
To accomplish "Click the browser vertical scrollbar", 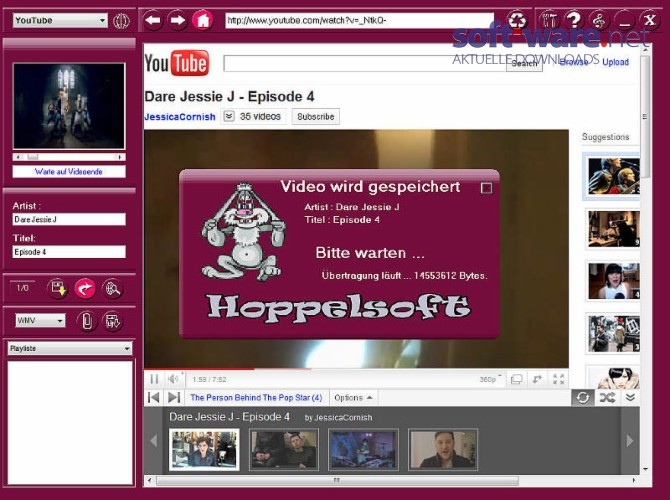I will pos(645,259).
